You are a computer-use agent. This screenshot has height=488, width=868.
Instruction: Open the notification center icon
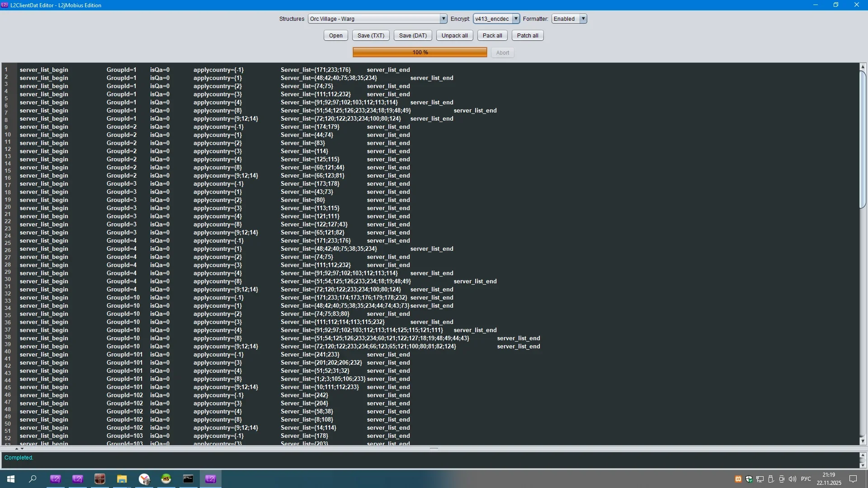coord(853,479)
